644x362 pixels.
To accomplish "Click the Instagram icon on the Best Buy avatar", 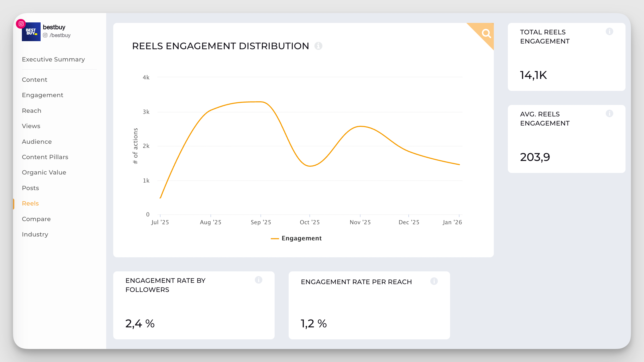I will tap(21, 23).
